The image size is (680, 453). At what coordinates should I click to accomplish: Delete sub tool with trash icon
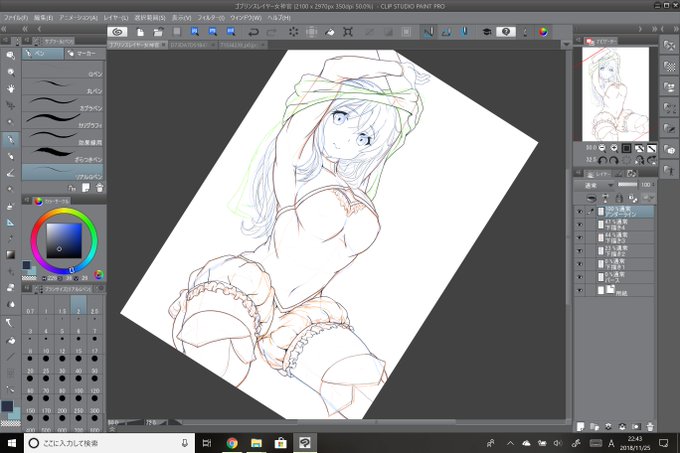(99, 188)
